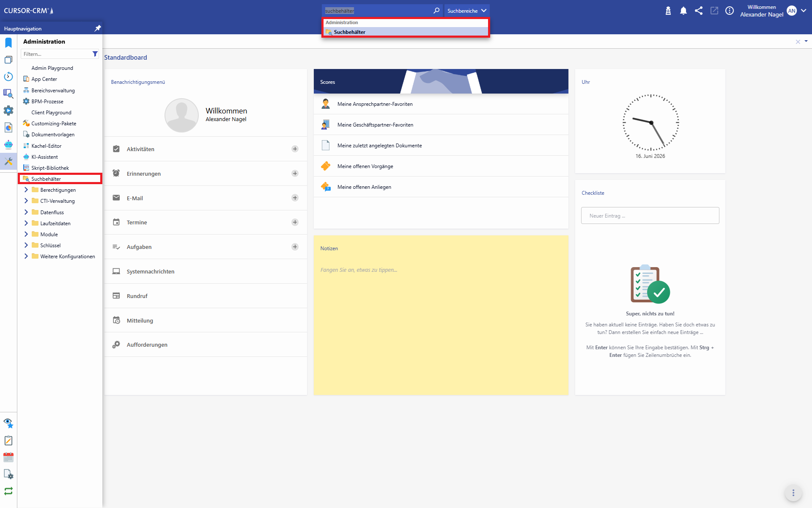
Task: Open Customizing-Pakete entry
Action: click(x=54, y=123)
